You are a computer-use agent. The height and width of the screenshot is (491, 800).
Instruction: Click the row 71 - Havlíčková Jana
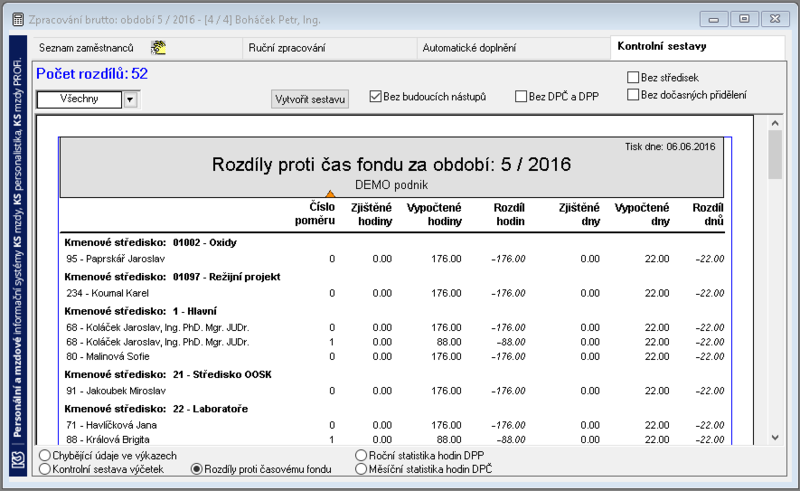(394, 425)
